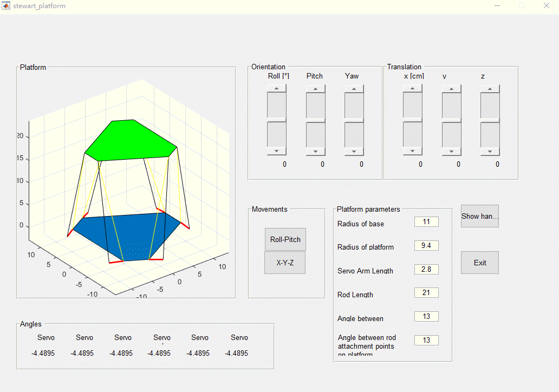Click the x [cm] label

pyautogui.click(x=414, y=76)
